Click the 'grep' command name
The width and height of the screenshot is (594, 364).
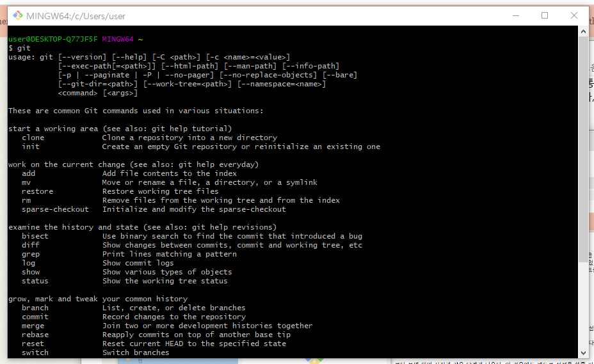(x=31, y=254)
